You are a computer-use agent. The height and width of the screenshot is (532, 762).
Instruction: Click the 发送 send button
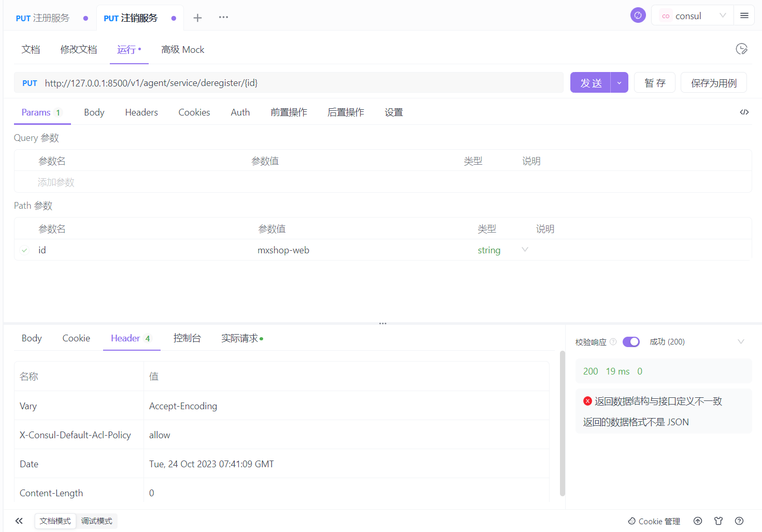pyautogui.click(x=591, y=83)
